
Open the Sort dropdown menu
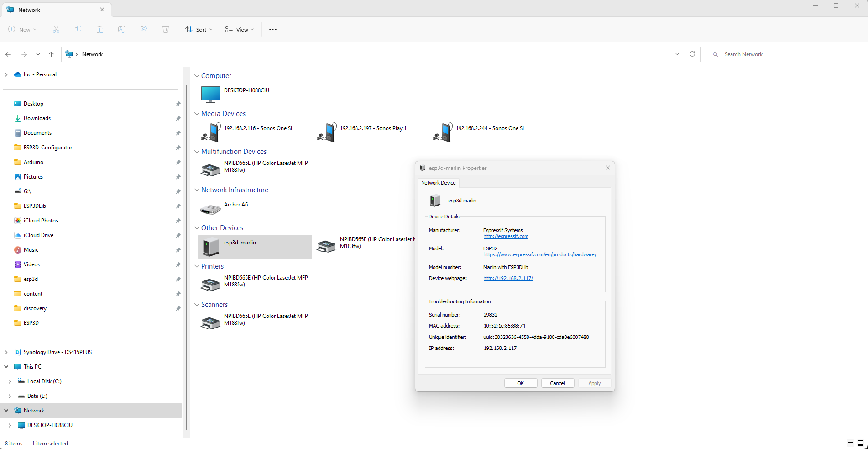(x=199, y=30)
